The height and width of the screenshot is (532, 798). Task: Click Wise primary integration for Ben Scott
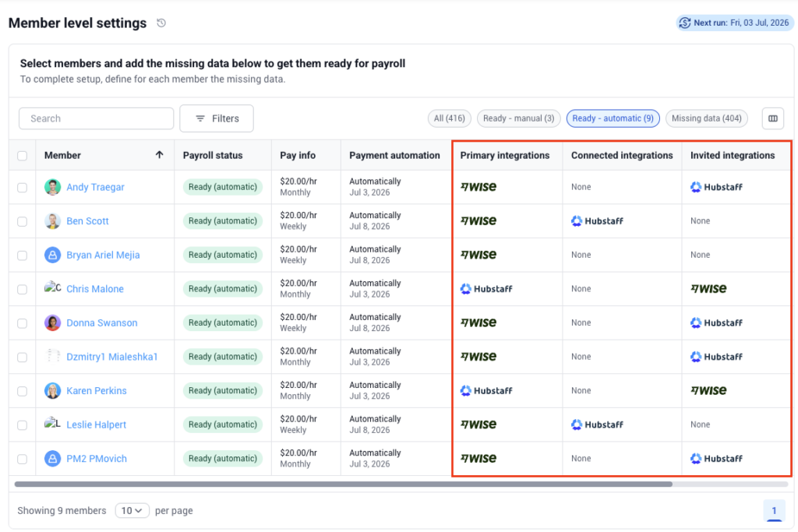[478, 220]
